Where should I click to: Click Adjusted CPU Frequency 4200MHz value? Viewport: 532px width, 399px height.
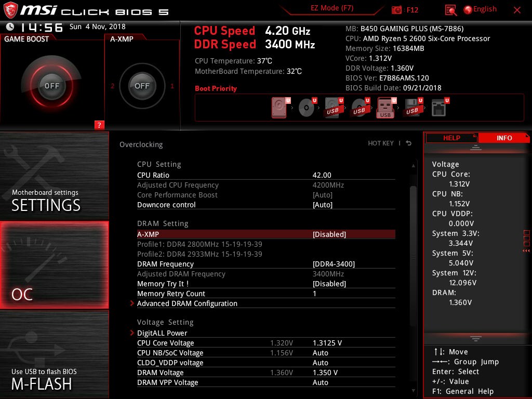coord(328,185)
